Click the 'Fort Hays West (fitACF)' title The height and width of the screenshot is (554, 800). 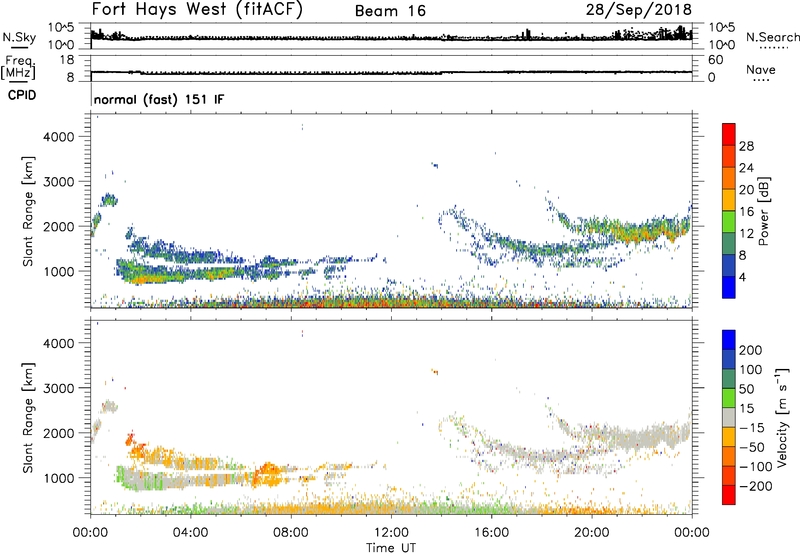[197, 10]
